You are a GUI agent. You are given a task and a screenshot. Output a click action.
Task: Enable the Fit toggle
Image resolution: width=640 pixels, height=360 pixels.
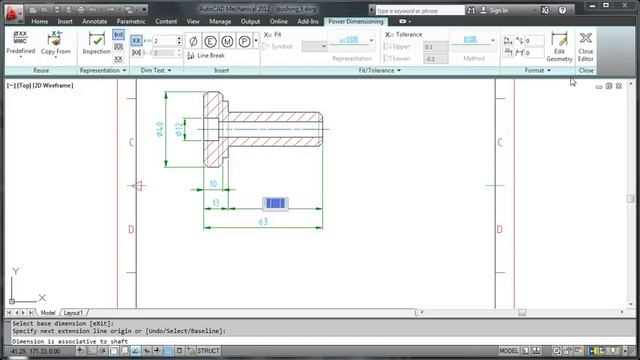(x=273, y=35)
